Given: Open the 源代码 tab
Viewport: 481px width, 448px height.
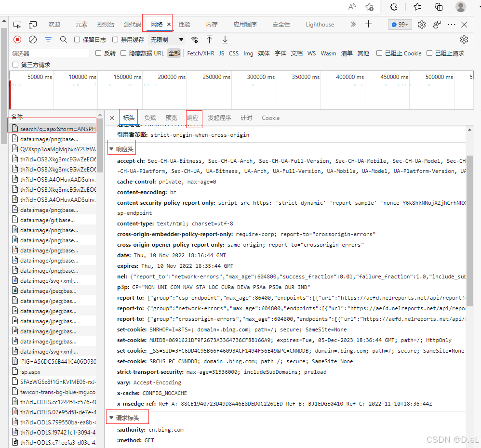Looking at the screenshot, I should coord(133,25).
